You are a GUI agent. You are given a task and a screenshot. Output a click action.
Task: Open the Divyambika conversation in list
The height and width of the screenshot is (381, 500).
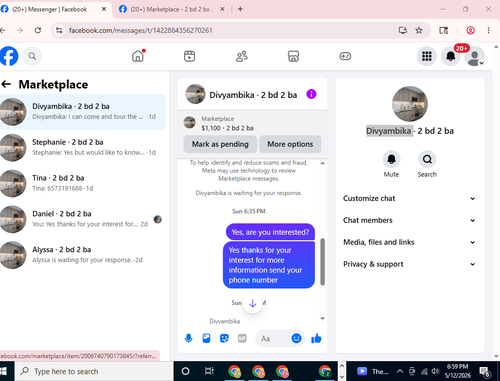83,112
